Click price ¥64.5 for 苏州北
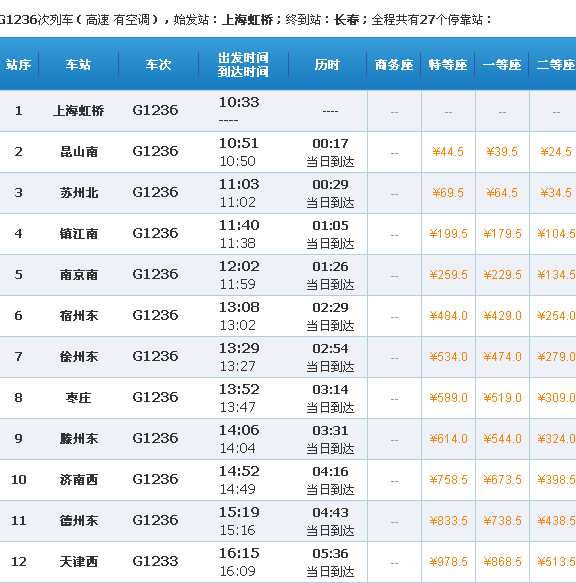This screenshot has width=576, height=583. pos(502,193)
